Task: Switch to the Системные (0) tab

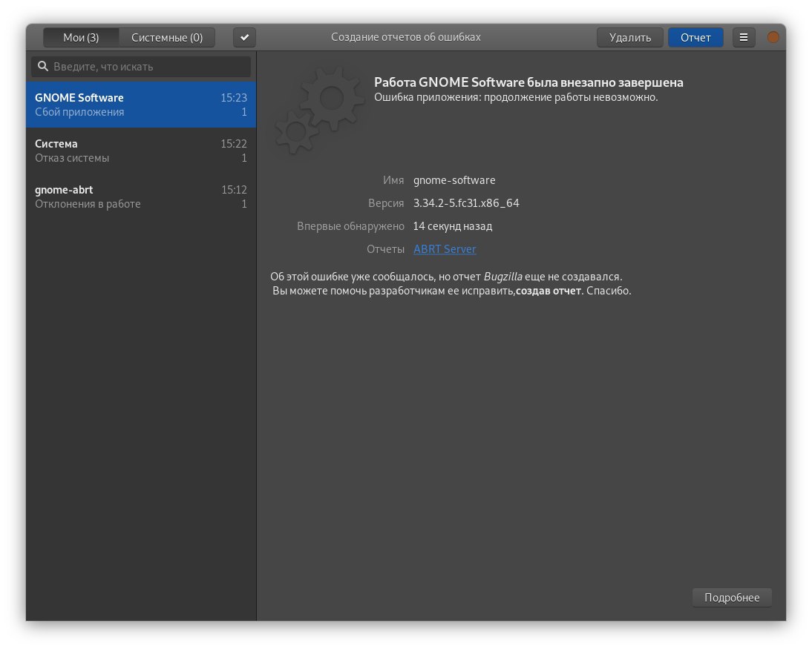Action: tap(167, 37)
